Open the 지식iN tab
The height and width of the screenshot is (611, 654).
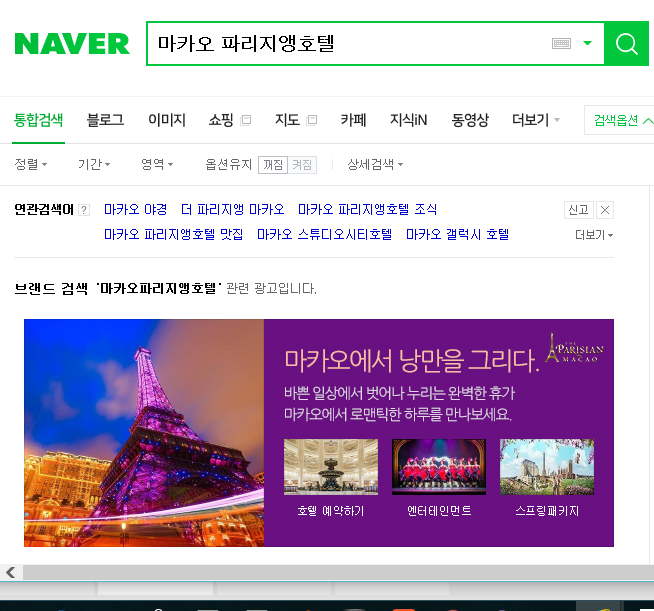tap(408, 120)
